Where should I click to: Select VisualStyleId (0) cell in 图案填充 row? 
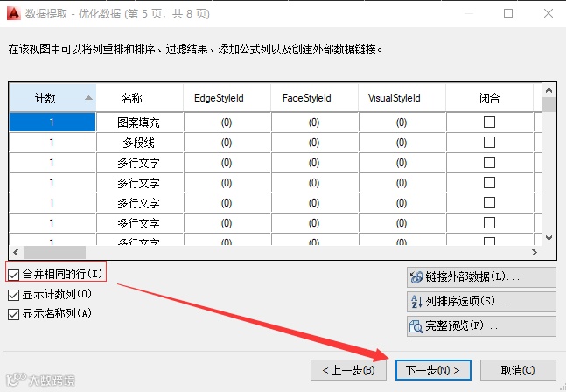pos(402,122)
